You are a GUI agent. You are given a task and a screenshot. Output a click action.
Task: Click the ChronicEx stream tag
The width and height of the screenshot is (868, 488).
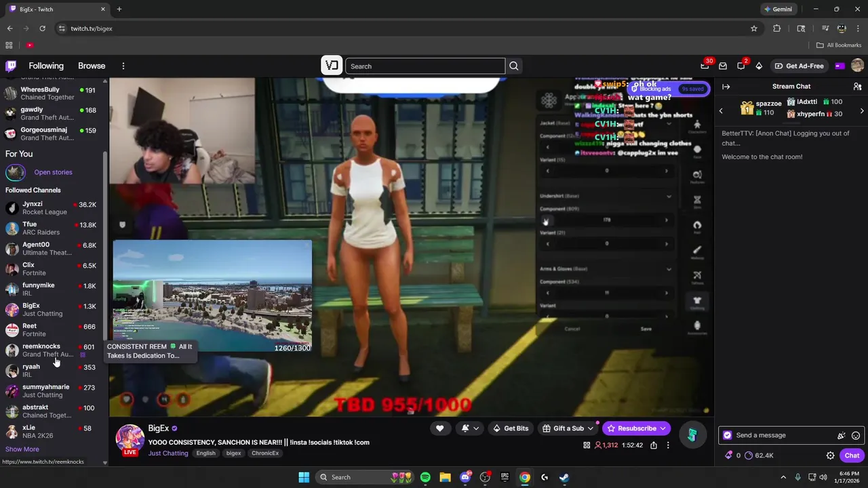pyautogui.click(x=265, y=453)
